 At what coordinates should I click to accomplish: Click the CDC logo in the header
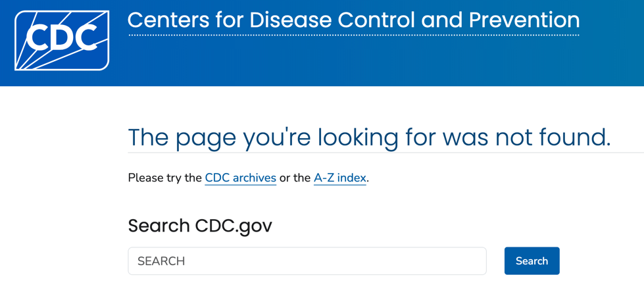[62, 40]
